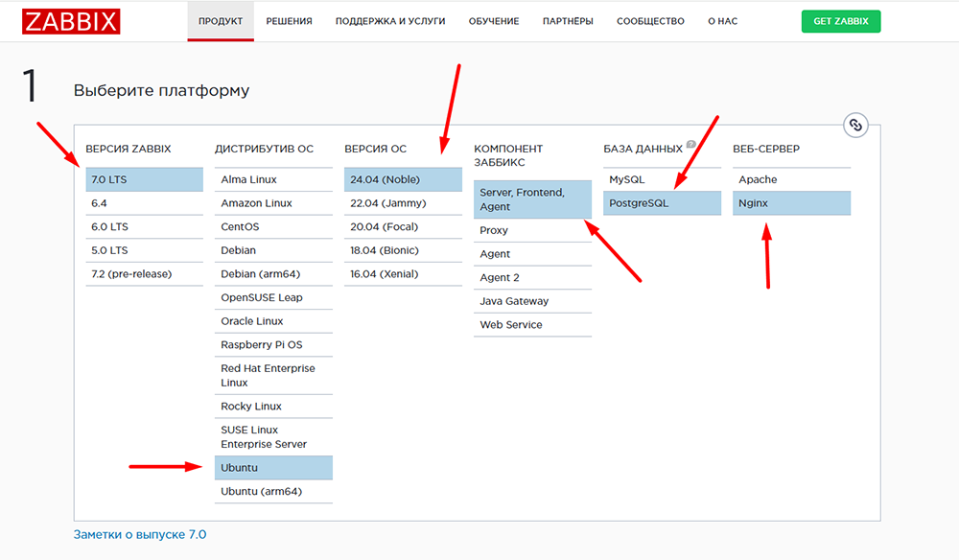Select Agent 2 component
959x560 pixels.
pos(532,277)
